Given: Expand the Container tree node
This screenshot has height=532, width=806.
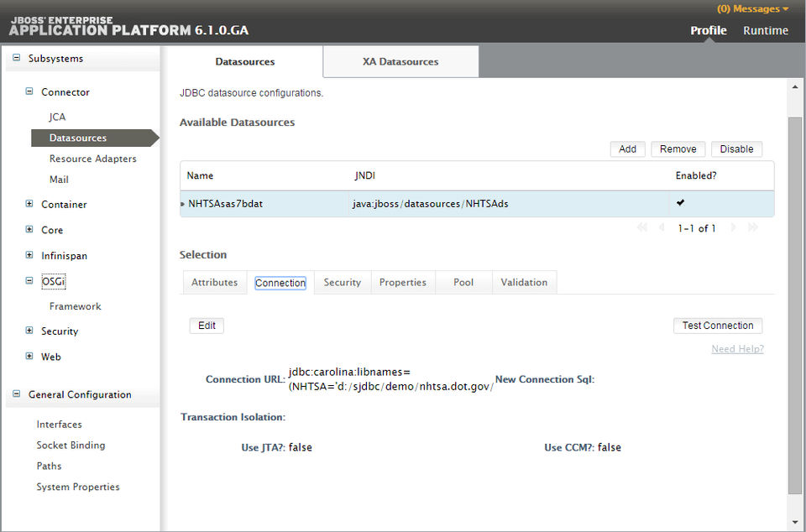Looking at the screenshot, I should click(x=29, y=204).
